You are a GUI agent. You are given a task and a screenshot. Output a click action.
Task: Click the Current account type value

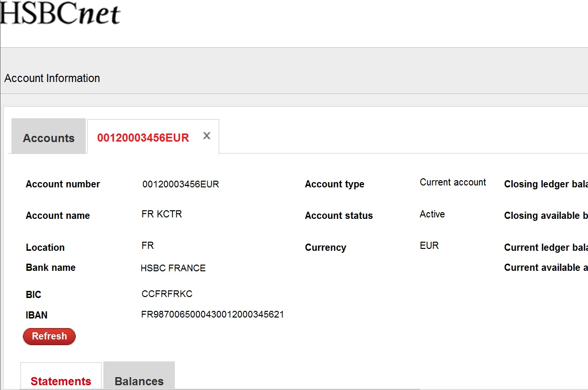click(453, 182)
